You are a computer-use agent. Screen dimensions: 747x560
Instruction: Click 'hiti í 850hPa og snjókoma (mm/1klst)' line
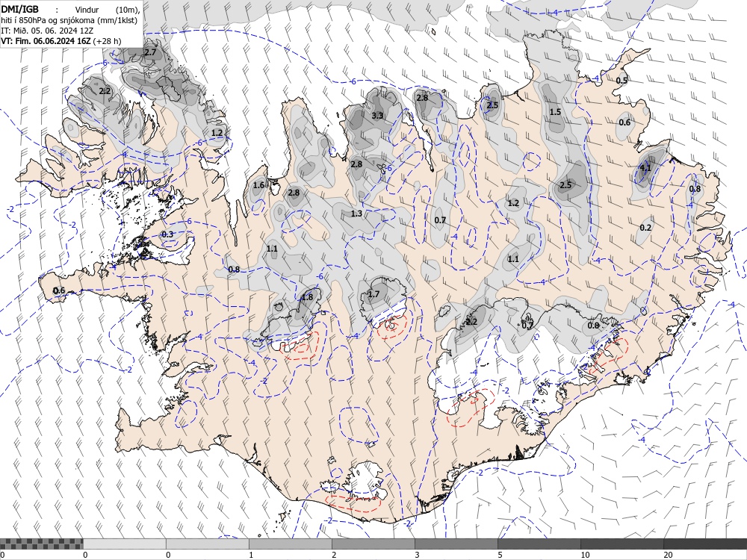point(69,20)
